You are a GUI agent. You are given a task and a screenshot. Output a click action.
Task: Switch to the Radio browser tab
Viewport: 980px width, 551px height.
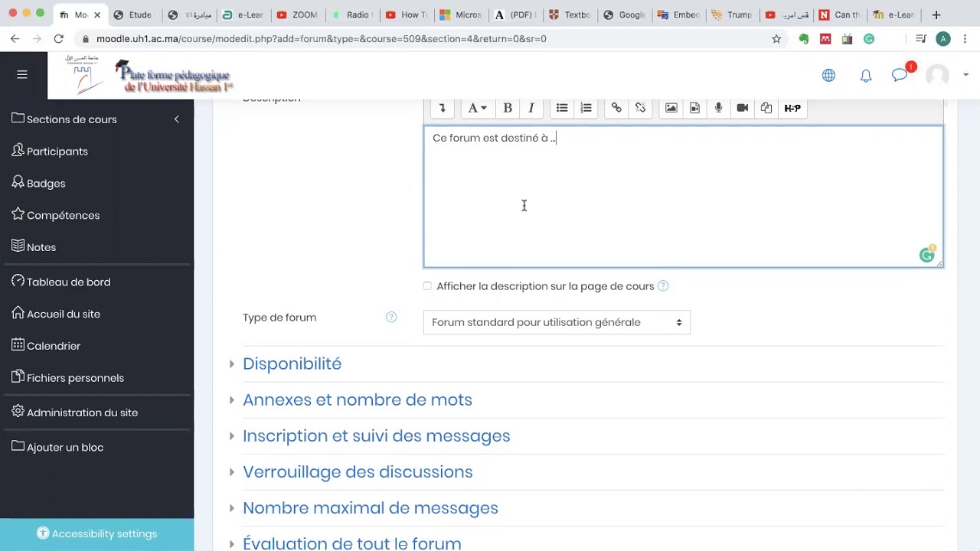351,15
